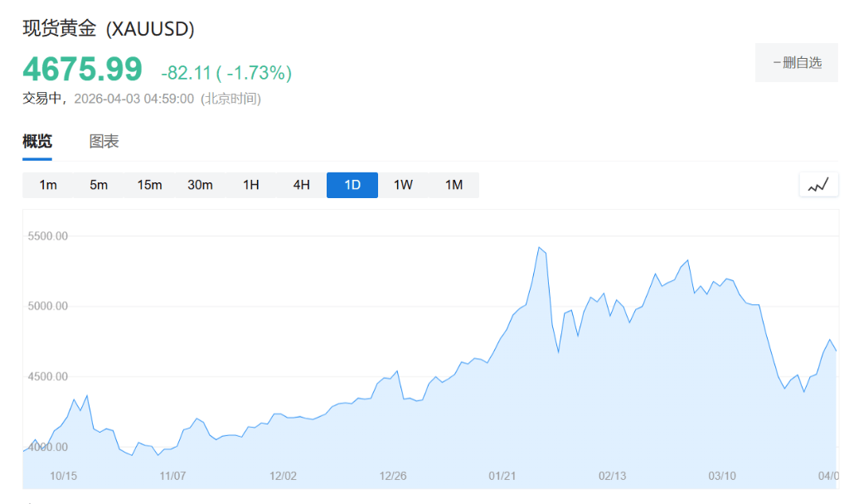This screenshot has height=504, width=849.
Task: Open the 图表 chart tab
Action: [104, 142]
